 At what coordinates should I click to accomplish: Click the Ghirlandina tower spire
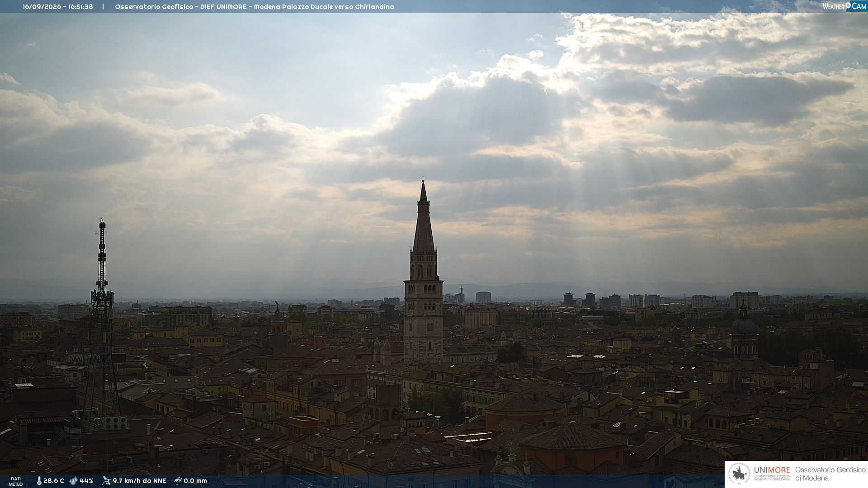click(424, 217)
